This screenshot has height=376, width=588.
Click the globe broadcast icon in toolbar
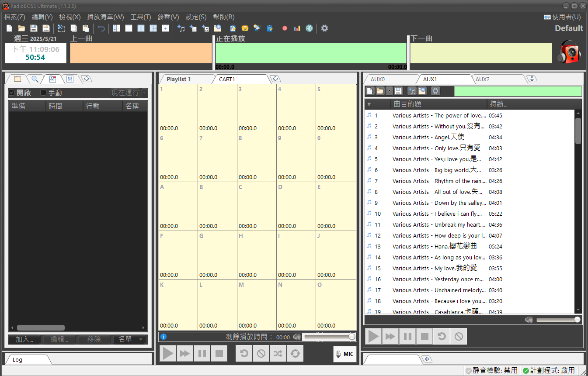coord(310,28)
